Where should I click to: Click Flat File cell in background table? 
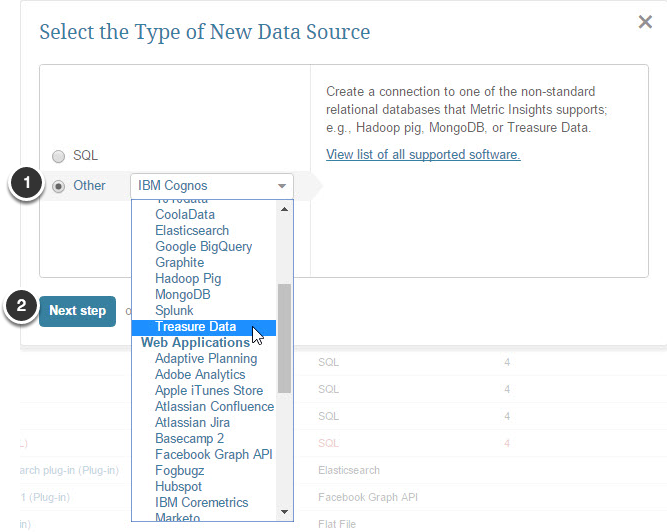pyautogui.click(x=336, y=524)
